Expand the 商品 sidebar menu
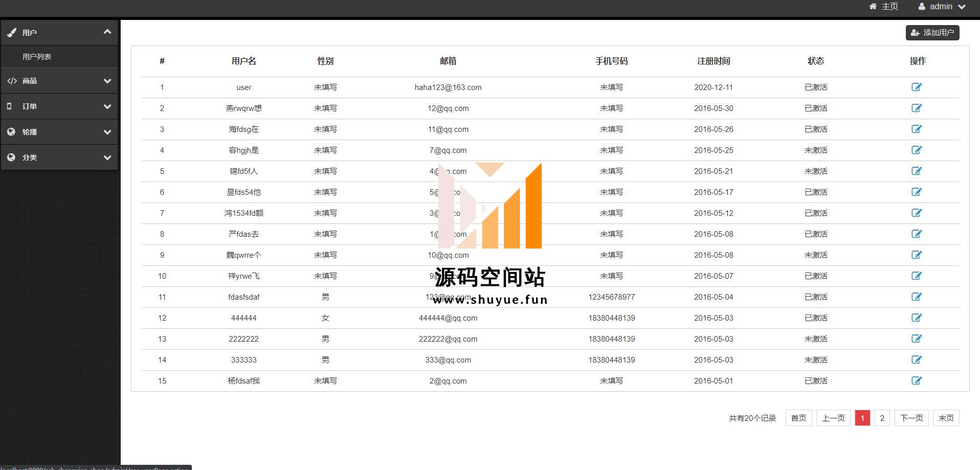The height and width of the screenshot is (470, 980). tap(59, 81)
